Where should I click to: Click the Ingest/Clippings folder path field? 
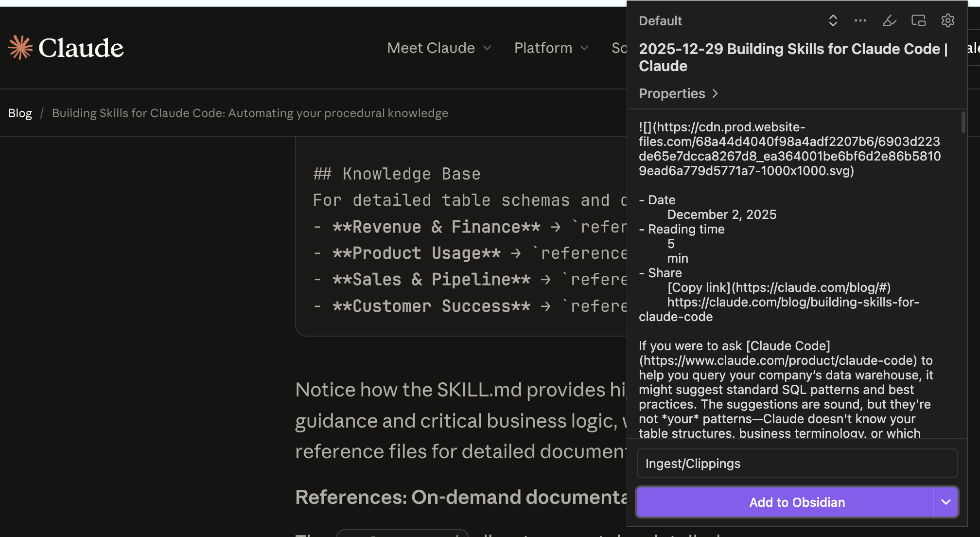(797, 463)
